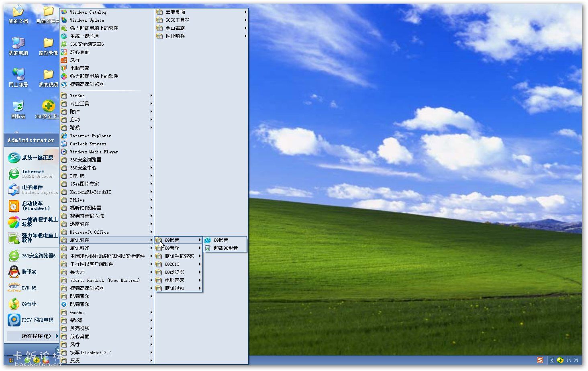Click 卸载QQ影音 uninstall entry
This screenshot has height=371, width=588.
pos(225,248)
